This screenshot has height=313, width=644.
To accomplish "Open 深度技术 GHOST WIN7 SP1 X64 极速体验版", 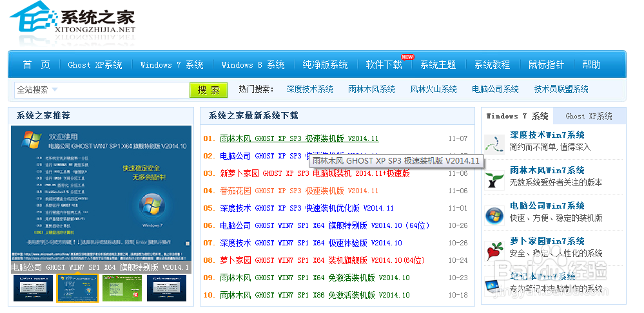I will click(311, 243).
